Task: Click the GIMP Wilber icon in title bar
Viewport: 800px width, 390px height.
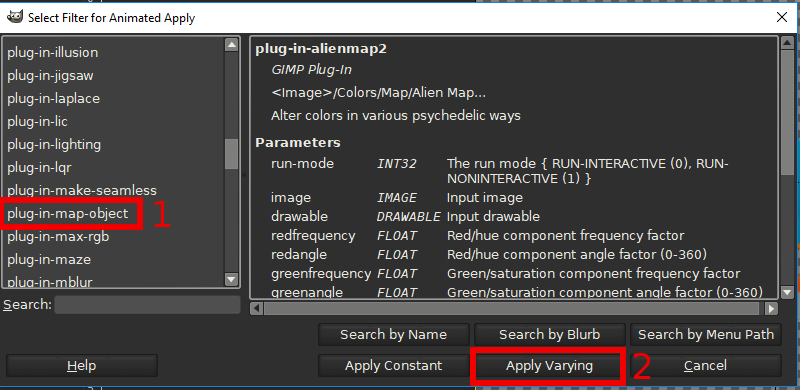Action: (x=14, y=17)
